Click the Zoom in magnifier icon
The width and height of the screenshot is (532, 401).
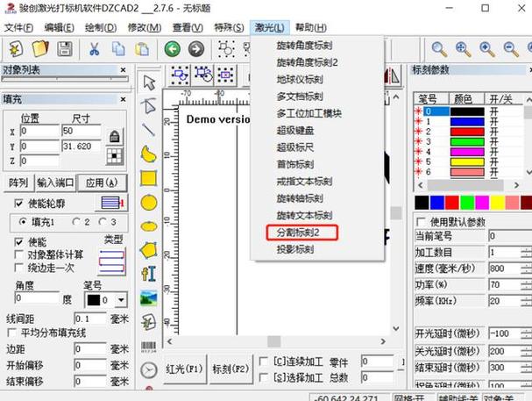pos(487,49)
